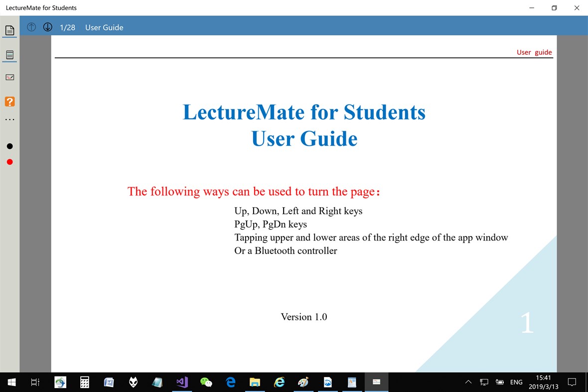Open the Calculator from the taskbar
This screenshot has width=588, height=392.
[x=85, y=382]
